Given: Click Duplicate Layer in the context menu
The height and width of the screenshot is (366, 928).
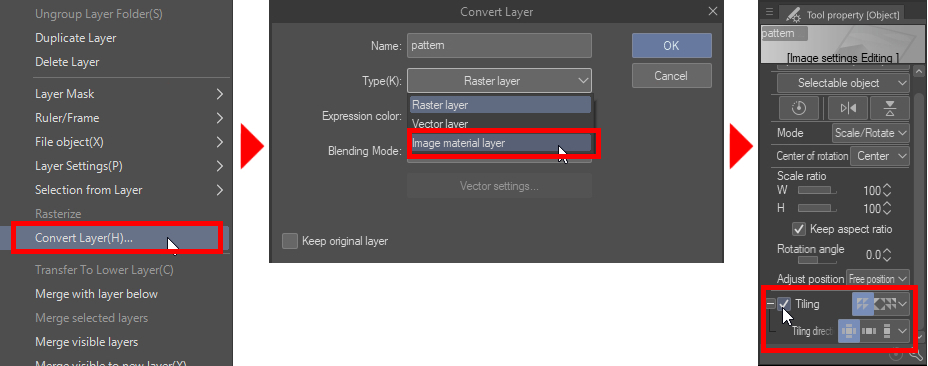Looking at the screenshot, I should [75, 38].
